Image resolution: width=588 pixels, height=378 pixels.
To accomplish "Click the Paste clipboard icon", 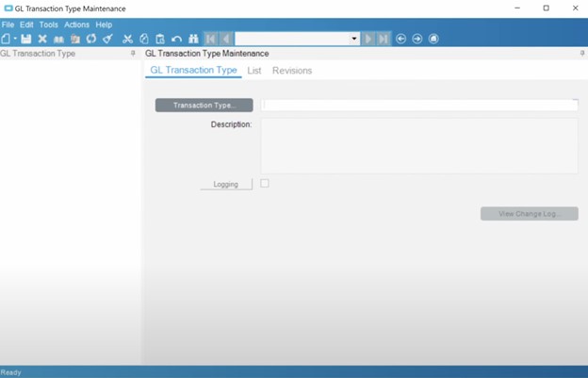I will click(160, 39).
